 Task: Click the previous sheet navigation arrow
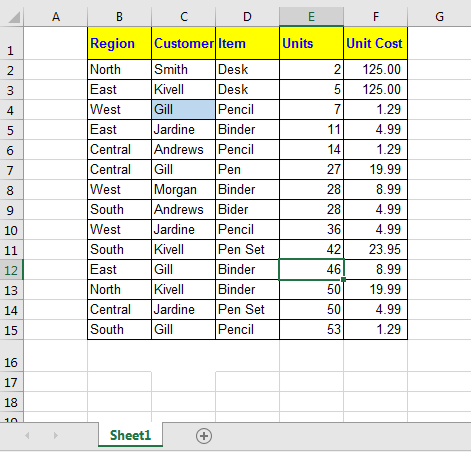(x=27, y=435)
